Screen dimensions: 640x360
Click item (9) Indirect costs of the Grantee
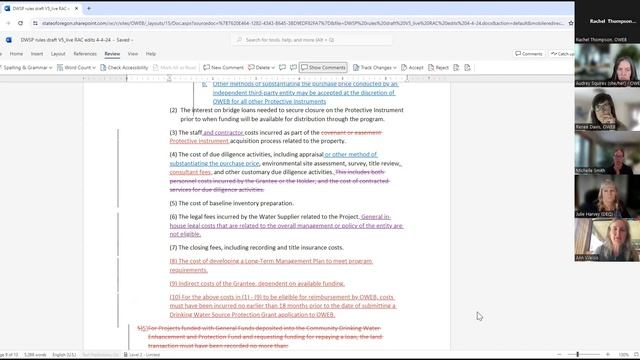click(257, 283)
